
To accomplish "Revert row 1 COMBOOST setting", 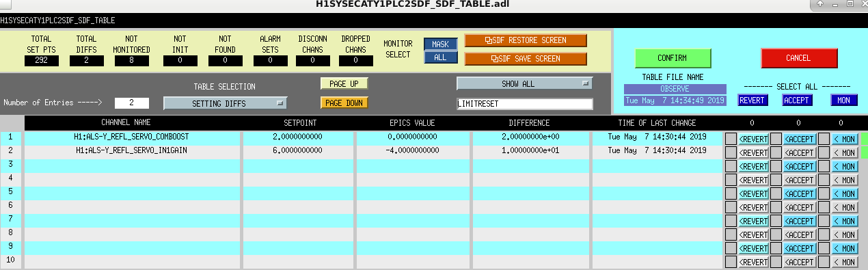I will click(x=754, y=139).
